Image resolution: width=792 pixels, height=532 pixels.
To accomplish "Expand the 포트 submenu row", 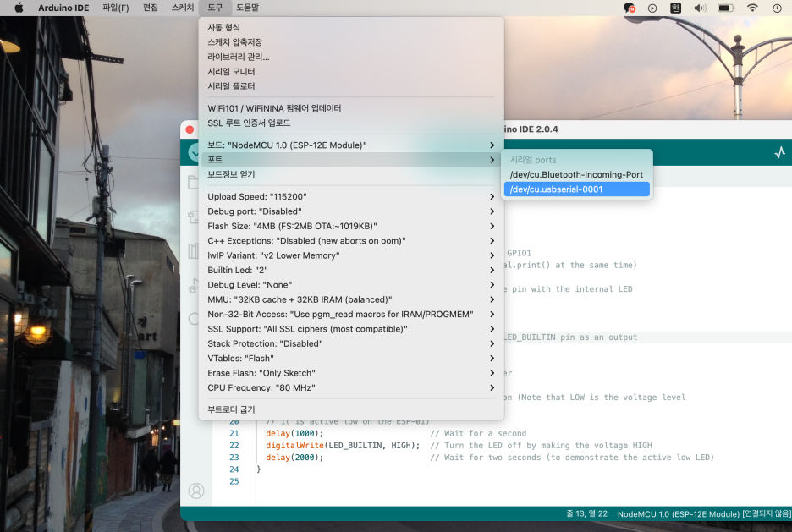I will (x=351, y=160).
